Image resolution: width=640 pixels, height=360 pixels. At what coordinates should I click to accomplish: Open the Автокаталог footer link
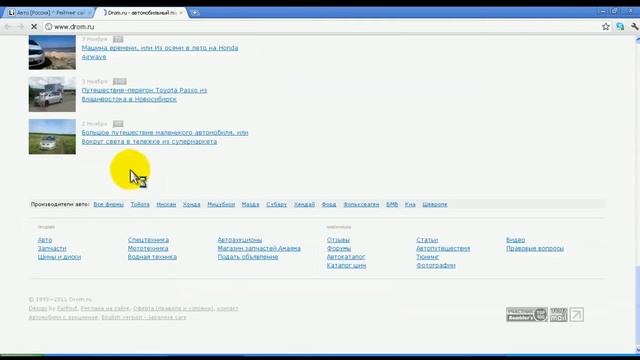click(x=346, y=257)
